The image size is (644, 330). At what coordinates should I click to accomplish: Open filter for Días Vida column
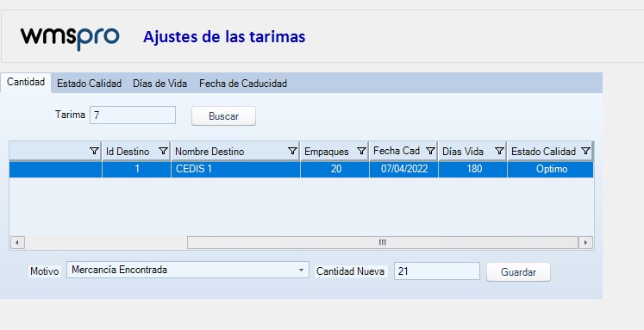(x=499, y=151)
